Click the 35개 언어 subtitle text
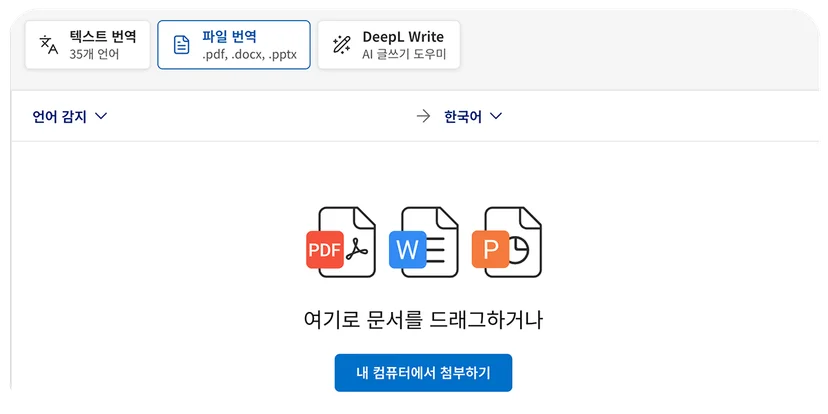The width and height of the screenshot is (828, 414). (94, 54)
